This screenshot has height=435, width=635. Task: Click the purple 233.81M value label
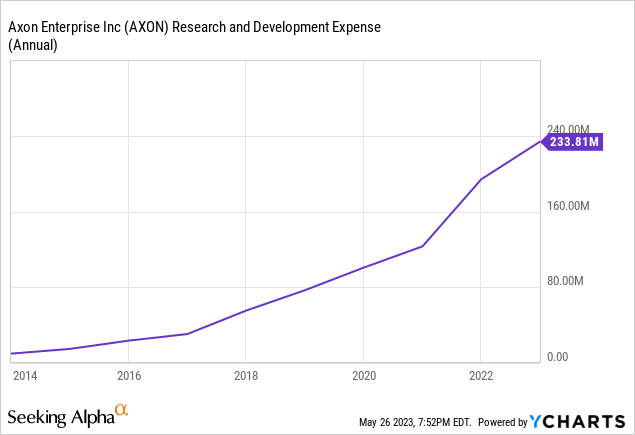click(x=572, y=142)
